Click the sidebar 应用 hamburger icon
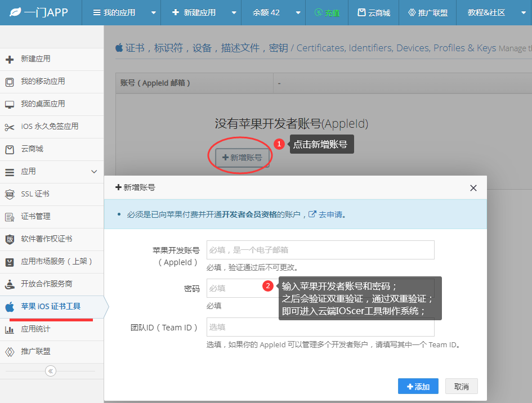532x403 pixels. tap(10, 172)
